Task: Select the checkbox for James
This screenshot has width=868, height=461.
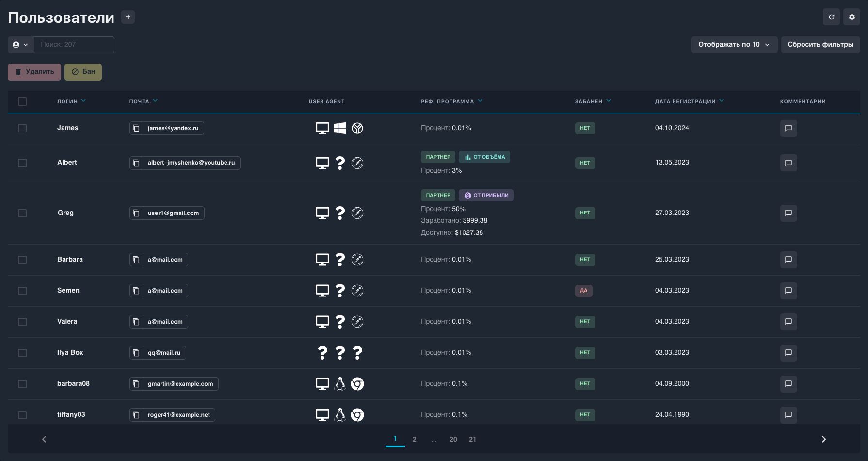Action: pyautogui.click(x=22, y=128)
